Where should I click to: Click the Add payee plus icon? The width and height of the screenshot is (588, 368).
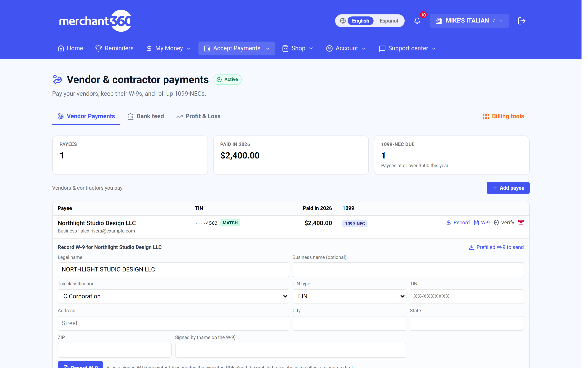click(x=495, y=188)
